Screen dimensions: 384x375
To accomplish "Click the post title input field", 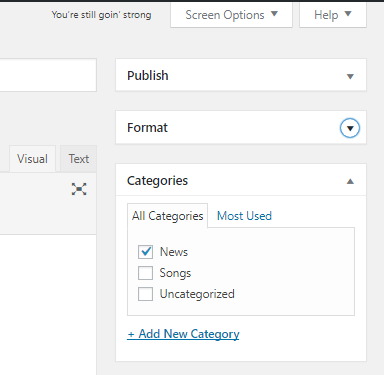I will coord(48,75).
